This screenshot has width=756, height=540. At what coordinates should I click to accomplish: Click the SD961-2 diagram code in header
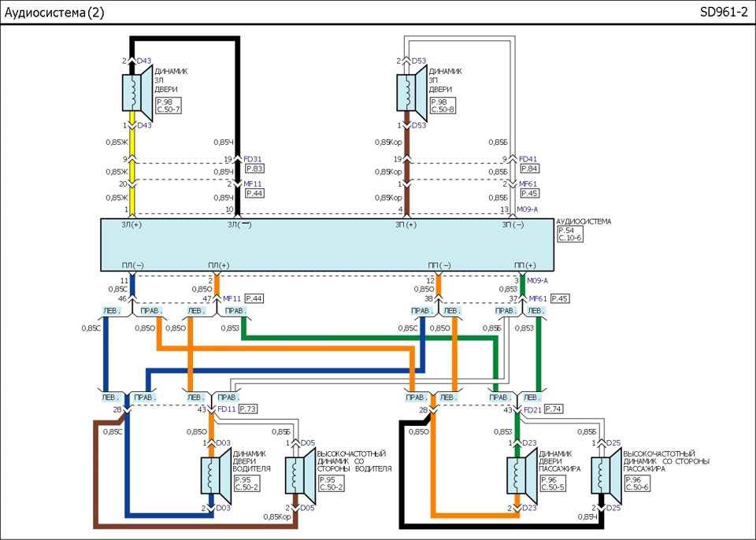(723, 12)
